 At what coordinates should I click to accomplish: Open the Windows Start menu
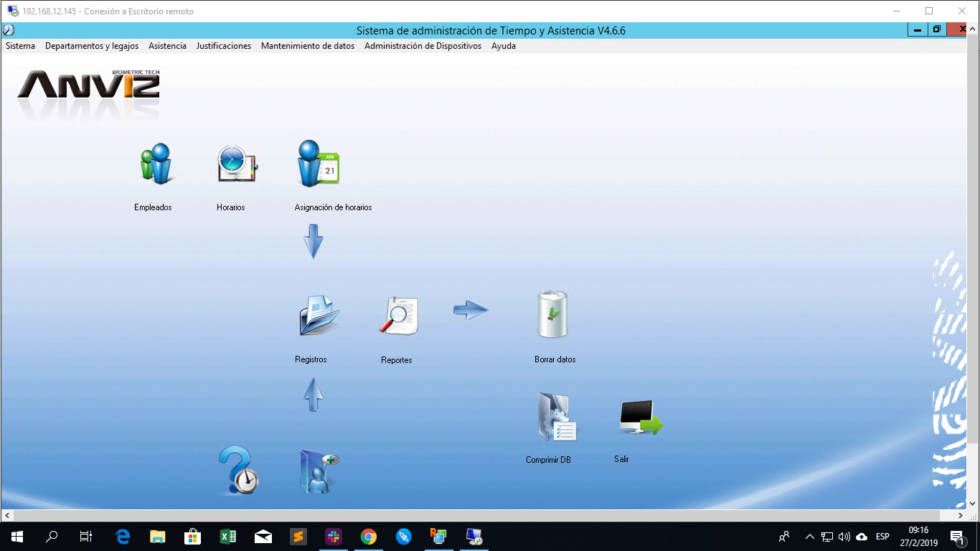(x=17, y=537)
